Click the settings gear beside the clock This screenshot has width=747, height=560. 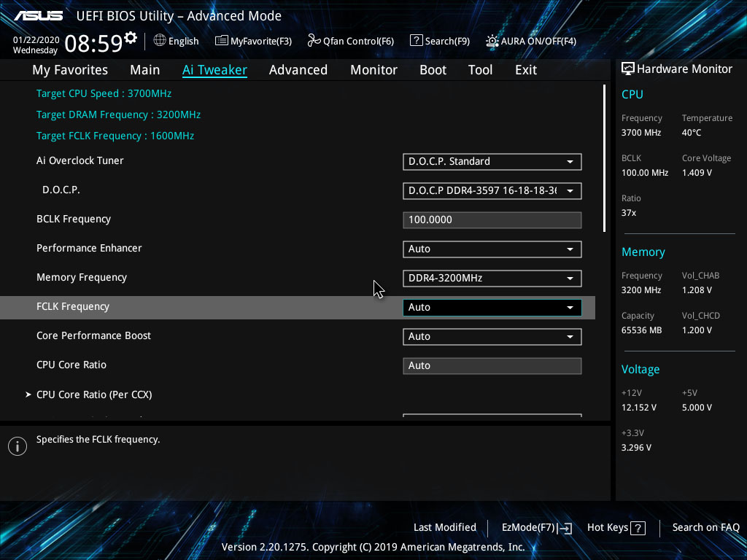coord(131,38)
